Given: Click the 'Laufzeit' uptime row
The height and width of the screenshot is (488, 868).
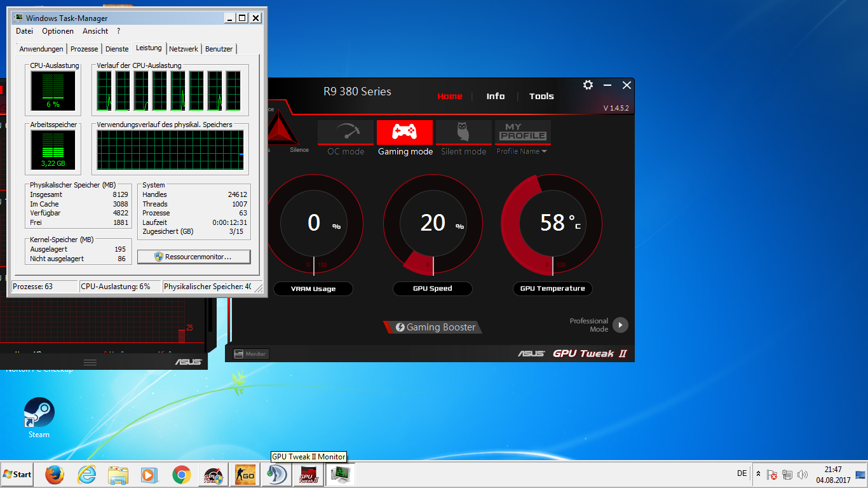Looking at the screenshot, I should coord(194,223).
